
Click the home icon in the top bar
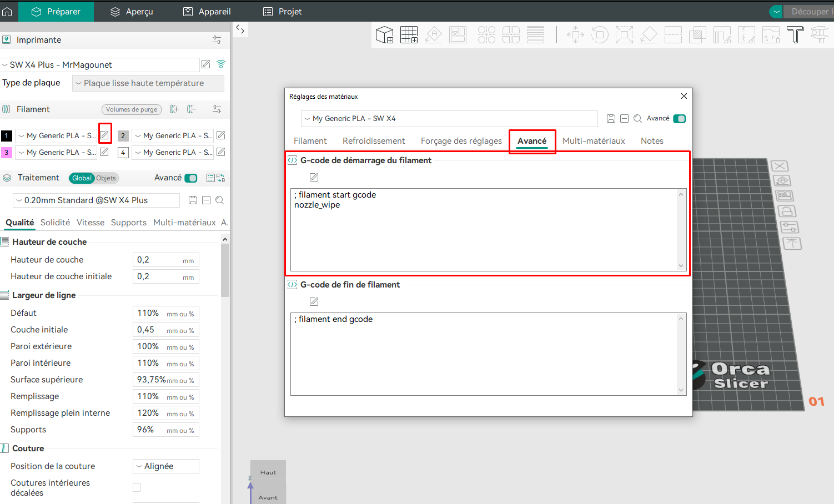(7, 11)
